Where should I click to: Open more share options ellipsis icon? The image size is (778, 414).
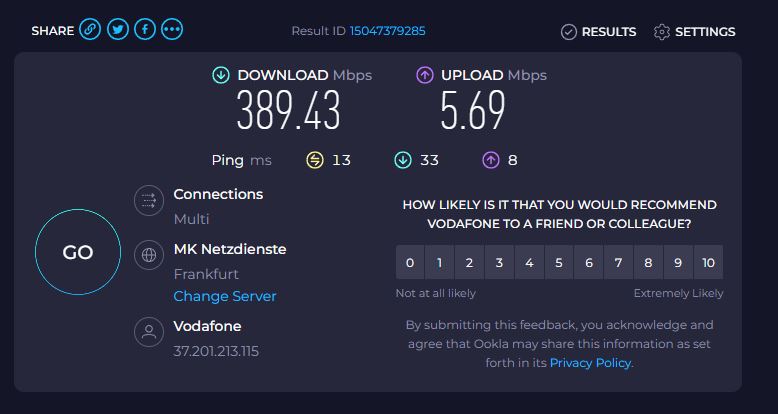coord(172,30)
